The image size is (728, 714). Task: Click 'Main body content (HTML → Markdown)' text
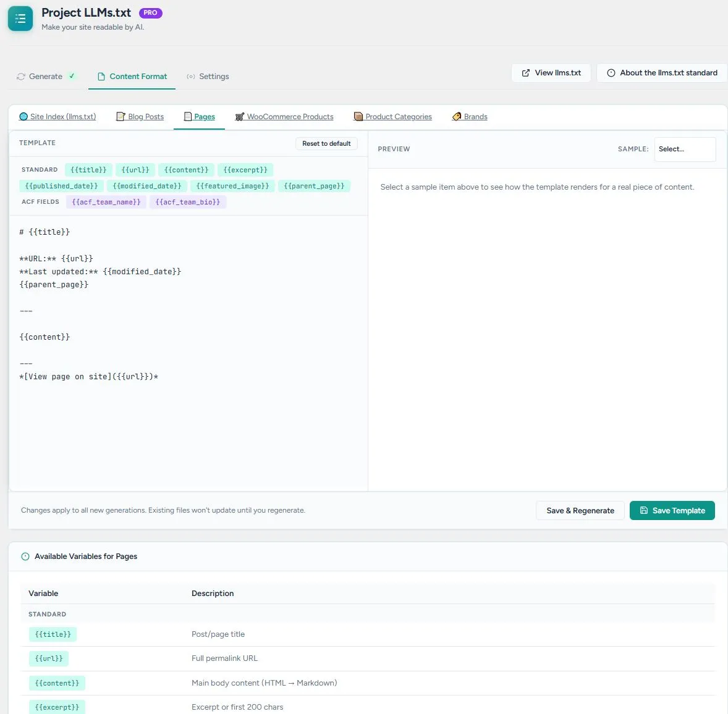coord(264,683)
